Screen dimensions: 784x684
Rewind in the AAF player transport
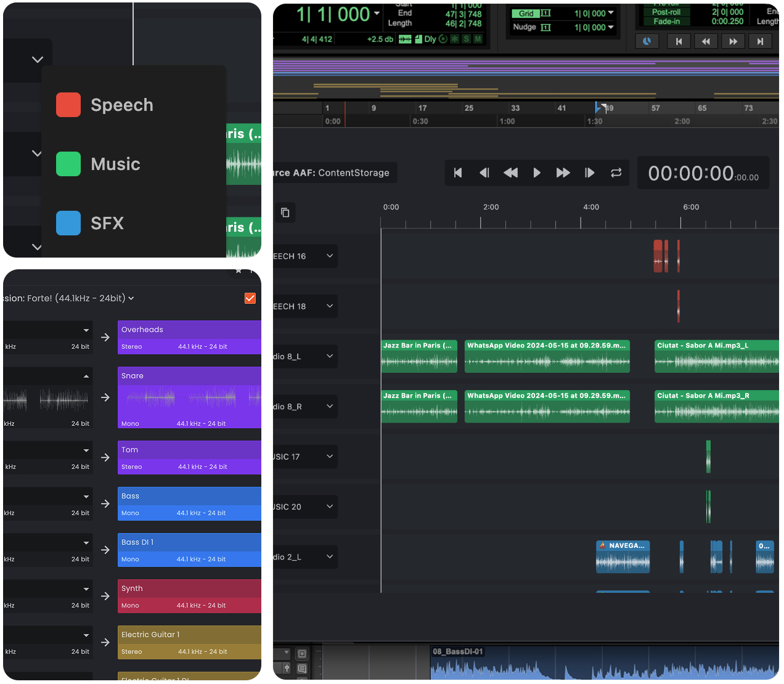(510, 173)
